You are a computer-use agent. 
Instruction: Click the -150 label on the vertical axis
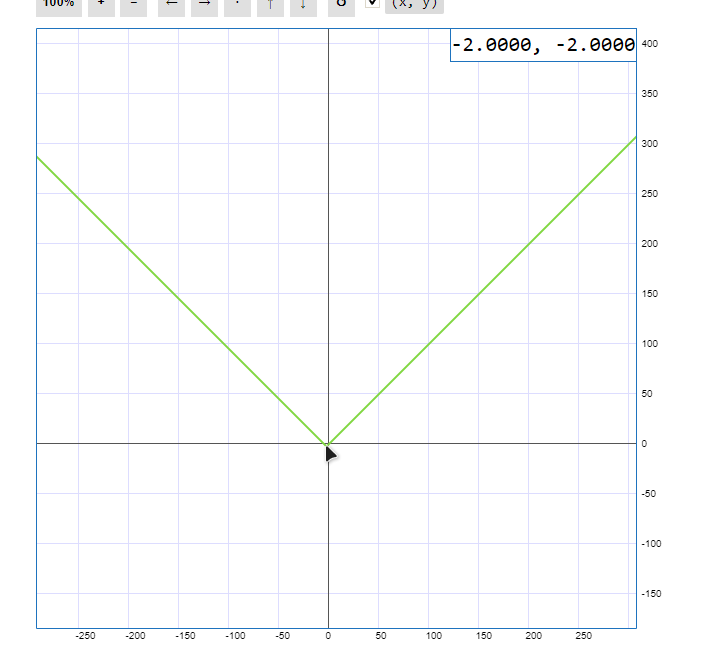(x=650, y=593)
